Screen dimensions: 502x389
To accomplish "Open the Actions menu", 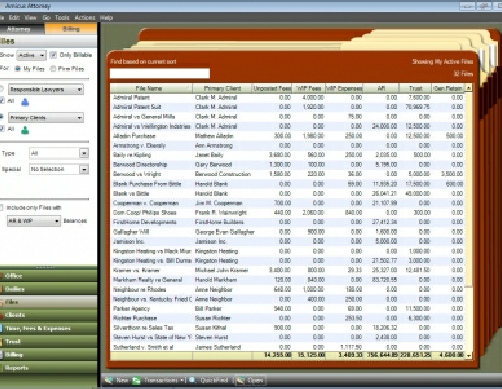I will click(85, 18).
